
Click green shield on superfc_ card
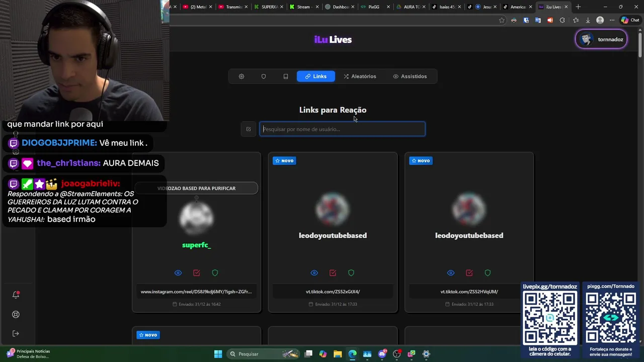coord(215,273)
